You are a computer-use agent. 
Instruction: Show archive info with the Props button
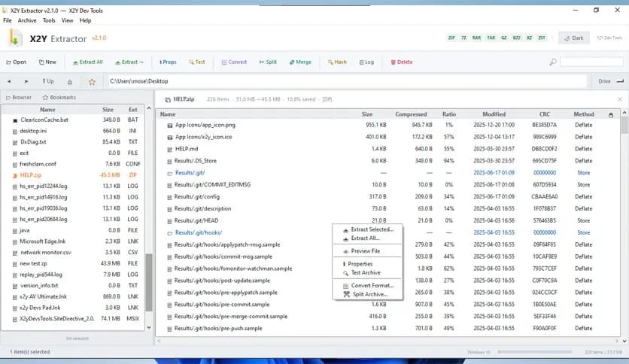coord(168,62)
